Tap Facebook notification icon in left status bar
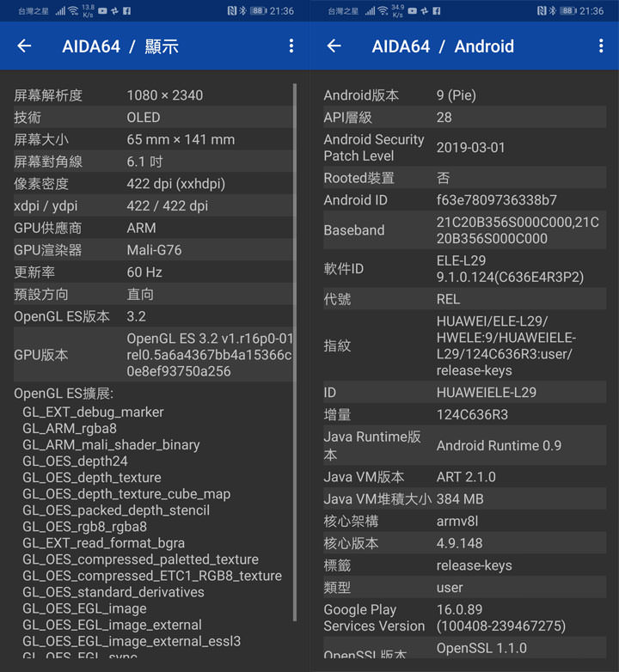The image size is (619, 672). 127,10
